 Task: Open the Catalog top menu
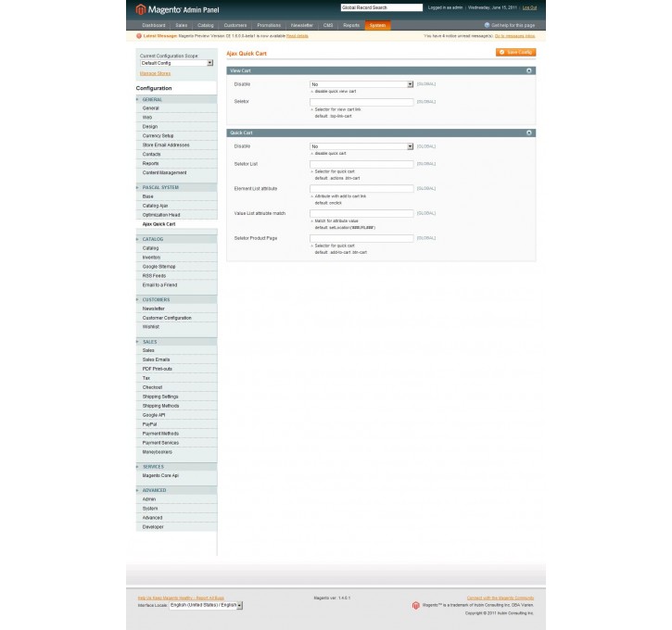pos(206,25)
